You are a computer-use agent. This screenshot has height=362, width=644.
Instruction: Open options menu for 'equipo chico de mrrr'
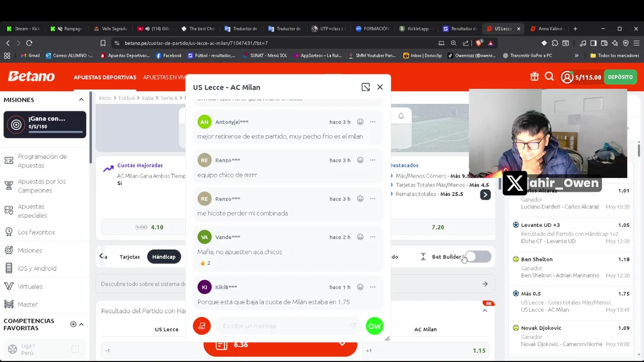(373, 160)
